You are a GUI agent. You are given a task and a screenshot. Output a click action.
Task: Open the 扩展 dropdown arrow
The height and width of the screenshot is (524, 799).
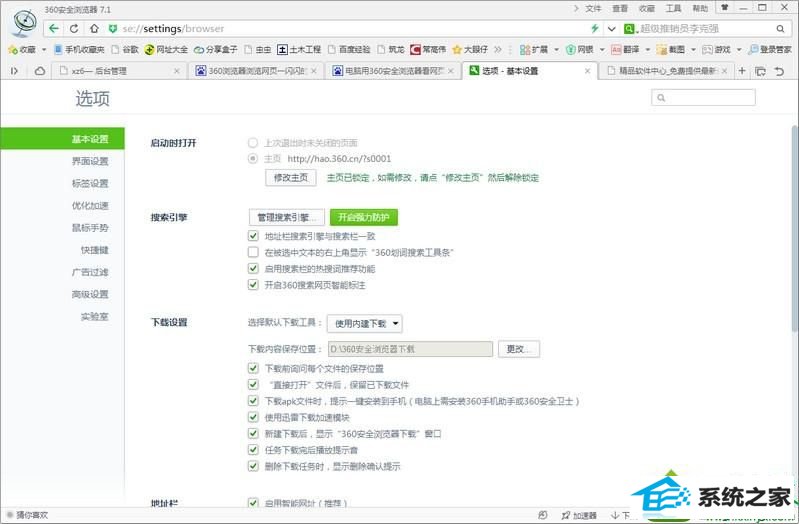coord(556,49)
